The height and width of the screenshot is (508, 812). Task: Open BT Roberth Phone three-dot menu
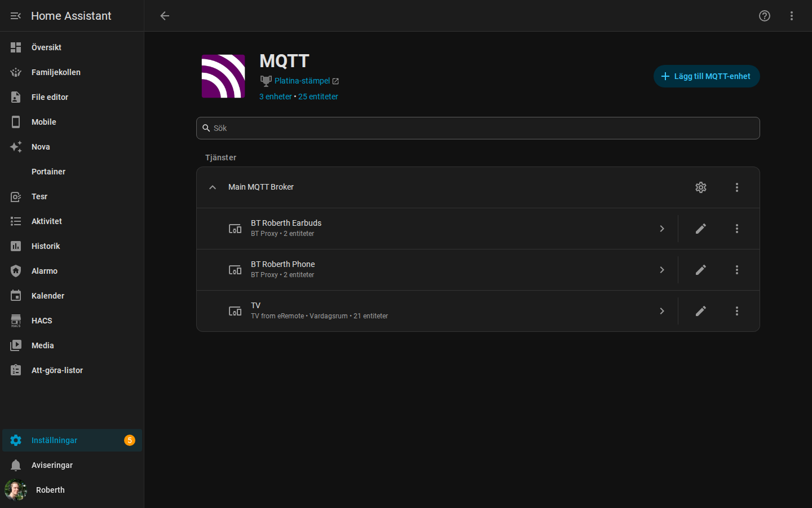coord(737,270)
